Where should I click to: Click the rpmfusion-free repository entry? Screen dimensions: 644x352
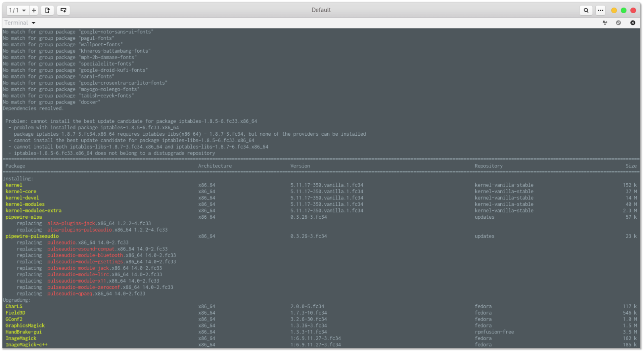click(494, 332)
